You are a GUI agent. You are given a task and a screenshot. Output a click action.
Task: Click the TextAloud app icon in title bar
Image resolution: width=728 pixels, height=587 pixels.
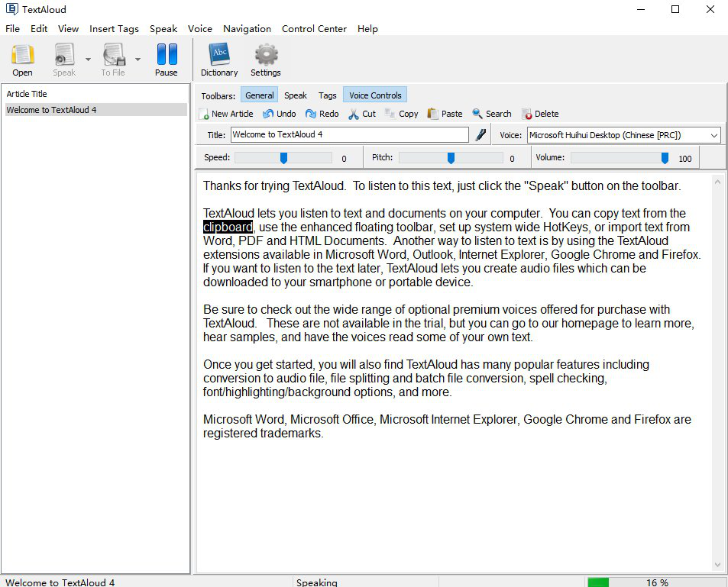click(x=11, y=9)
